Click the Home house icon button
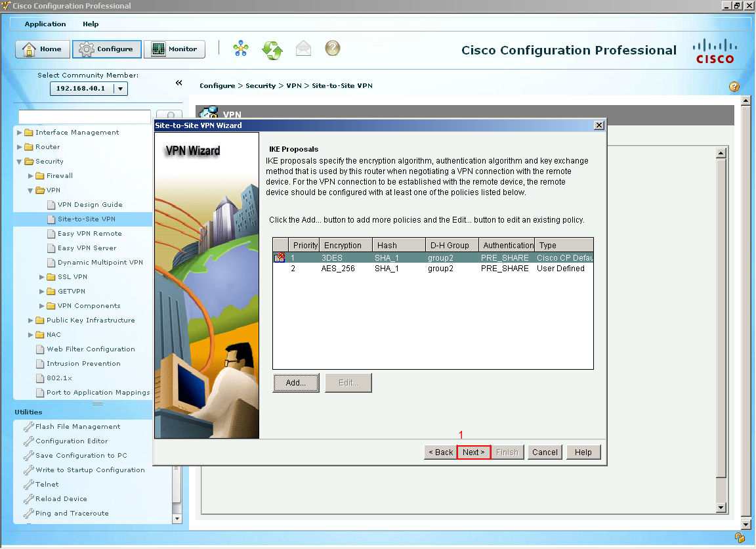 [43, 49]
